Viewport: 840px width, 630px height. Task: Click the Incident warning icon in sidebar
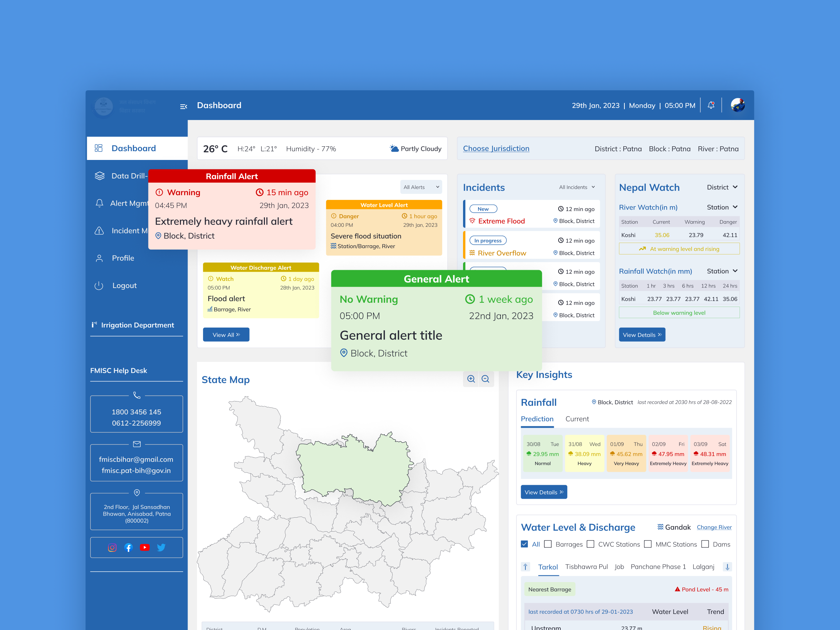coord(99,231)
